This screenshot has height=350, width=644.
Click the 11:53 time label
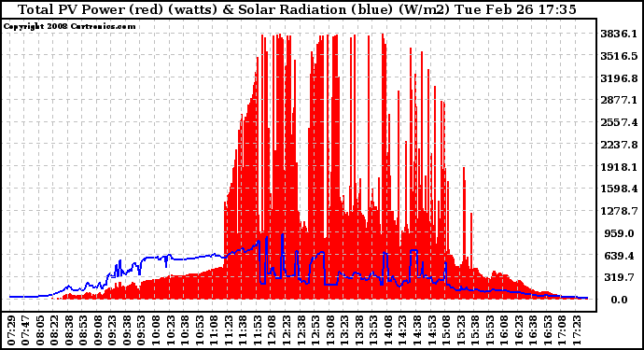(x=258, y=330)
